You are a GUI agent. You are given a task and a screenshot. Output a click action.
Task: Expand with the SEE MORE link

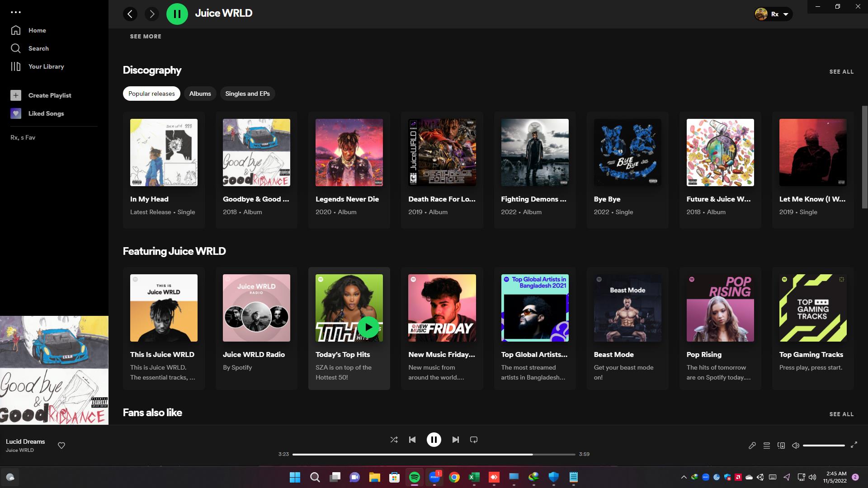point(146,36)
